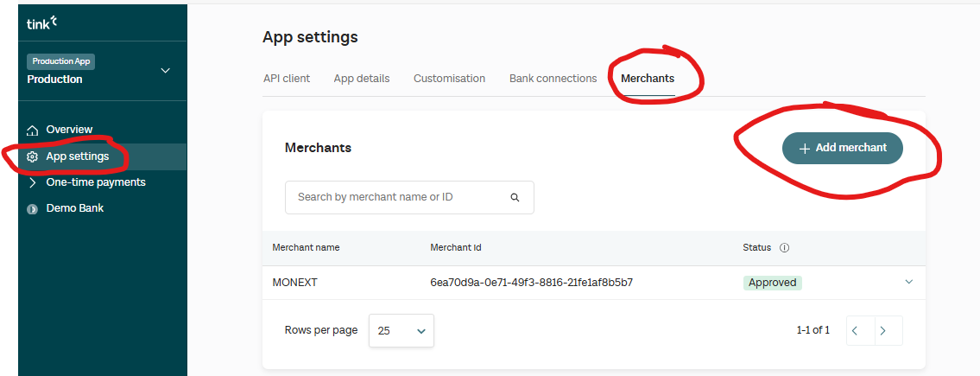Focus the merchant name search field

397,197
